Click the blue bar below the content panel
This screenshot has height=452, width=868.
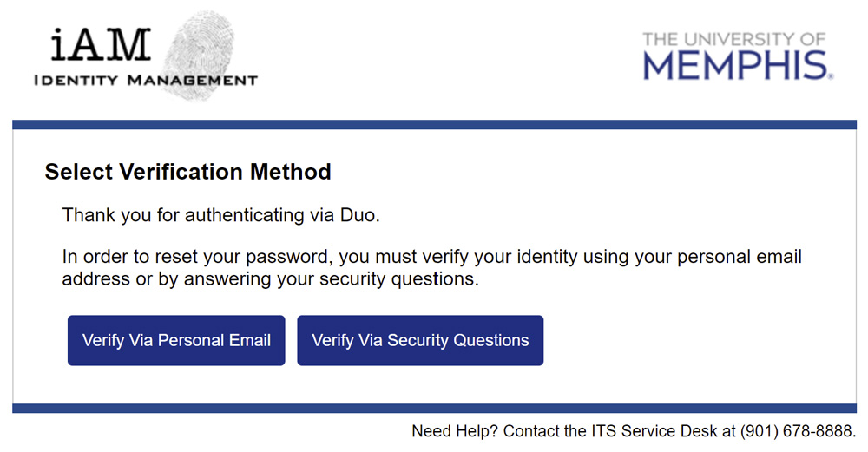[434, 408]
